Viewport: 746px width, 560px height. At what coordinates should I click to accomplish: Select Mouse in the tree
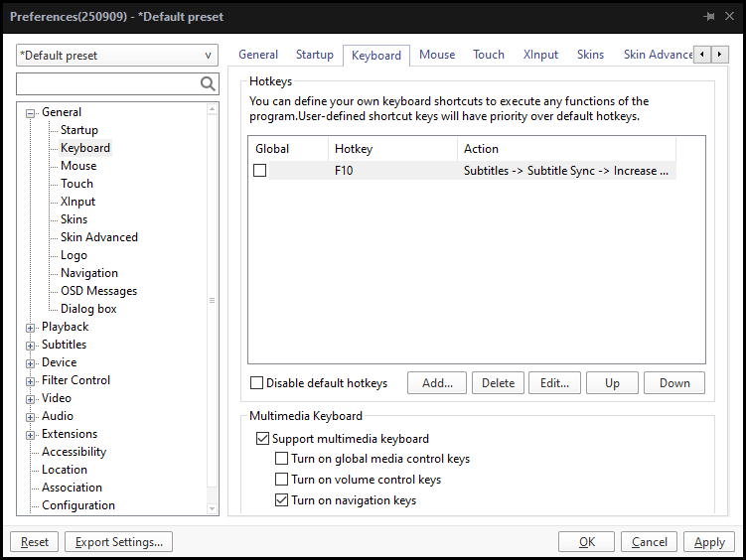click(78, 166)
